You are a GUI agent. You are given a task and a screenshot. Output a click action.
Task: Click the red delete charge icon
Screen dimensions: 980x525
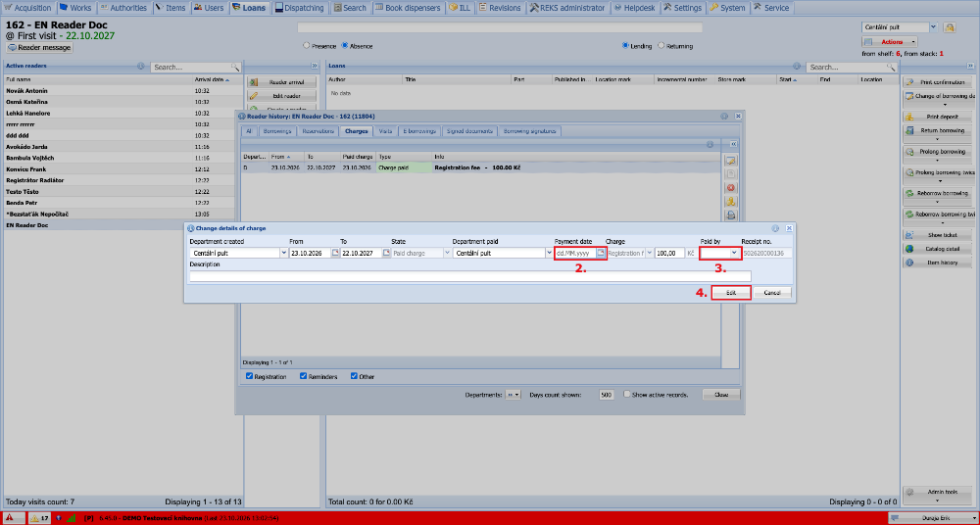click(730, 187)
